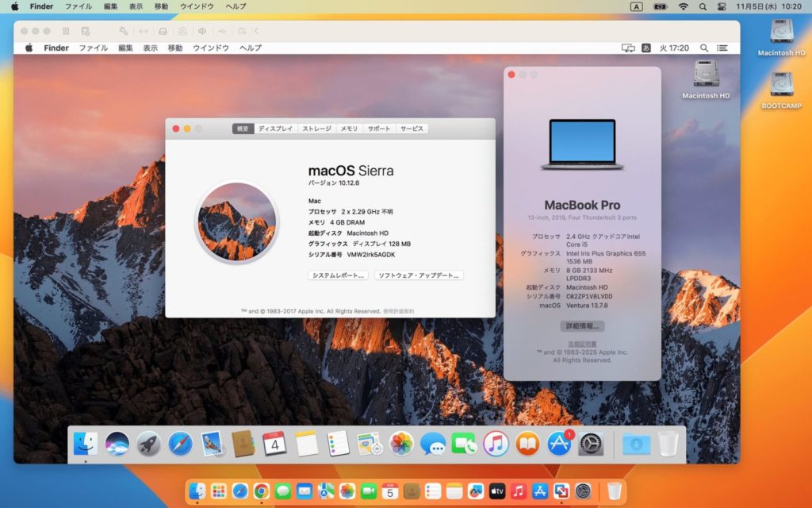
Task: Open System Preferences gear in Sierra dock
Action: click(590, 444)
